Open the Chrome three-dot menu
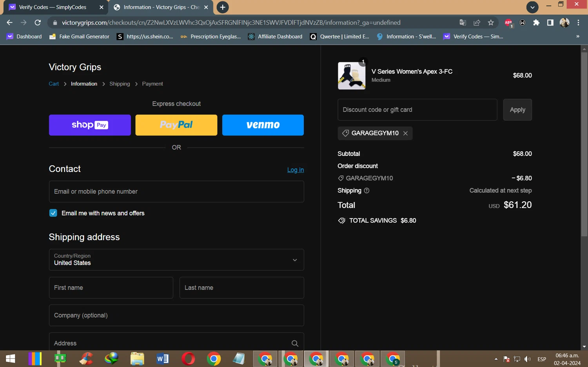 coord(578,23)
